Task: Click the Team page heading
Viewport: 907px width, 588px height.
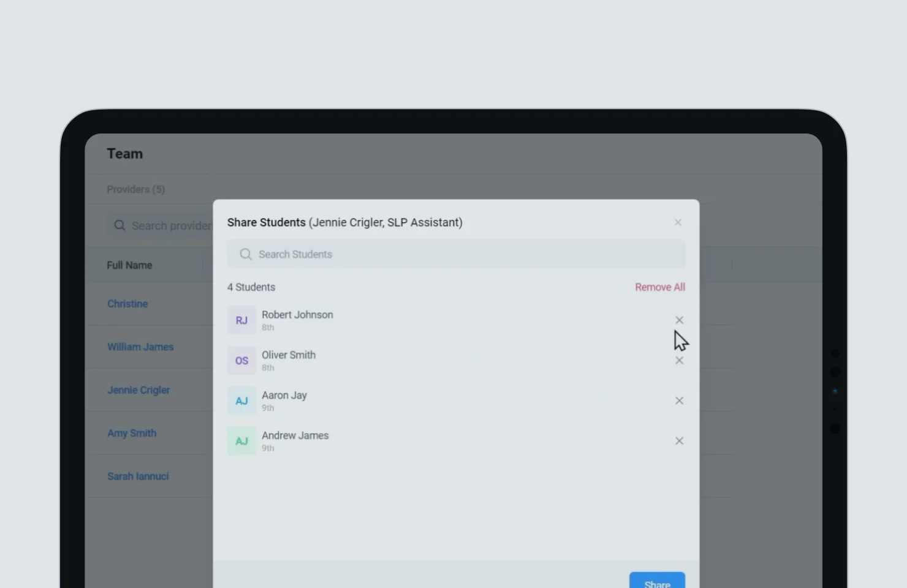Action: [x=125, y=154]
